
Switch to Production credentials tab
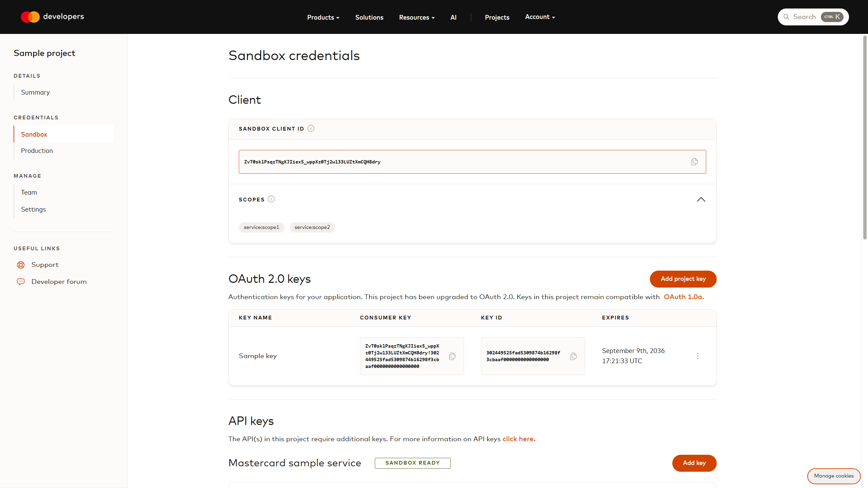[37, 151]
